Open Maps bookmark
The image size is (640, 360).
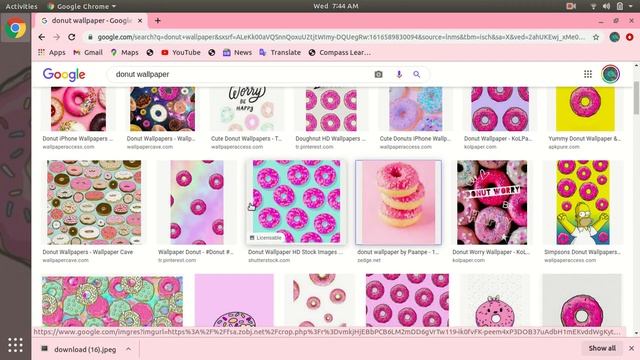[124, 52]
